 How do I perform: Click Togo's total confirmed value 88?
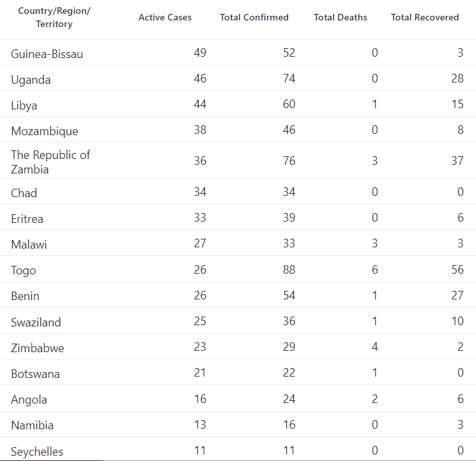tap(289, 269)
